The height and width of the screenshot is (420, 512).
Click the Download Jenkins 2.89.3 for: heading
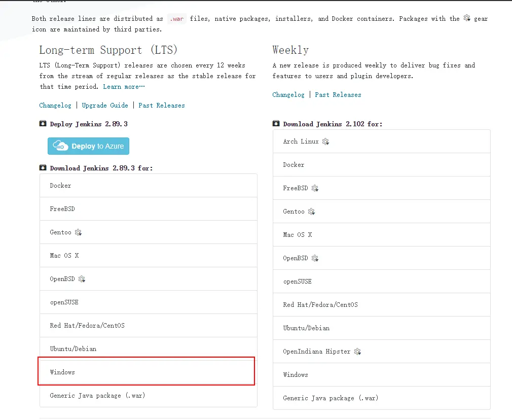[x=101, y=168]
